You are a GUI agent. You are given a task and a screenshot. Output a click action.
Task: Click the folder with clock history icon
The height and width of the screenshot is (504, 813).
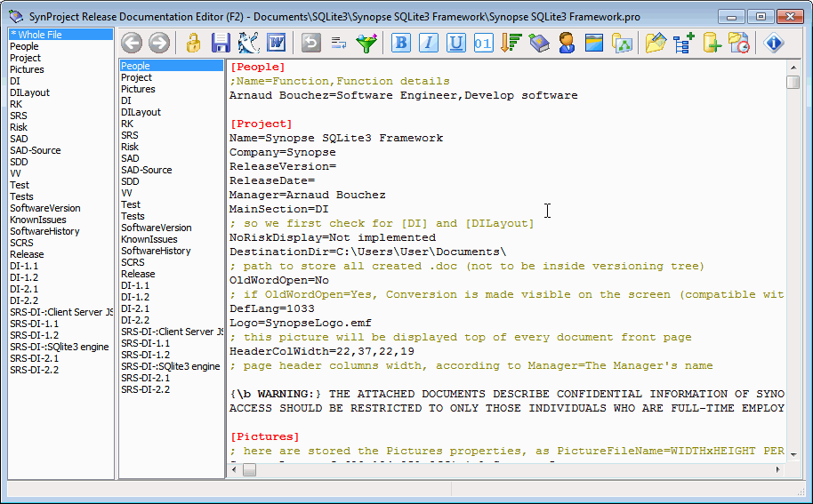pyautogui.click(x=739, y=43)
